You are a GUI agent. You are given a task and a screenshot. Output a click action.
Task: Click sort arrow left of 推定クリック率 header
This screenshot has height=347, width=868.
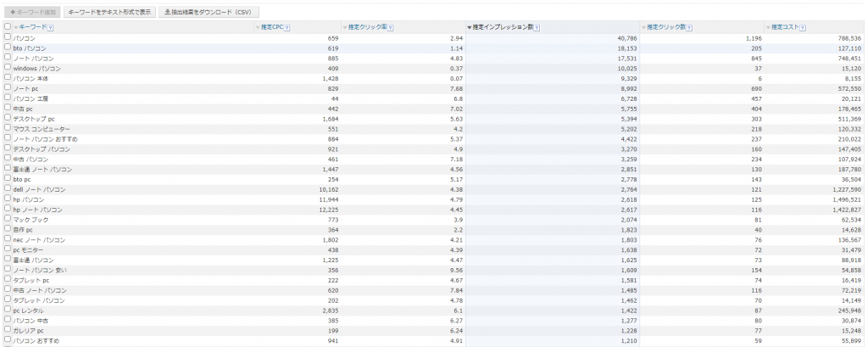click(x=345, y=28)
